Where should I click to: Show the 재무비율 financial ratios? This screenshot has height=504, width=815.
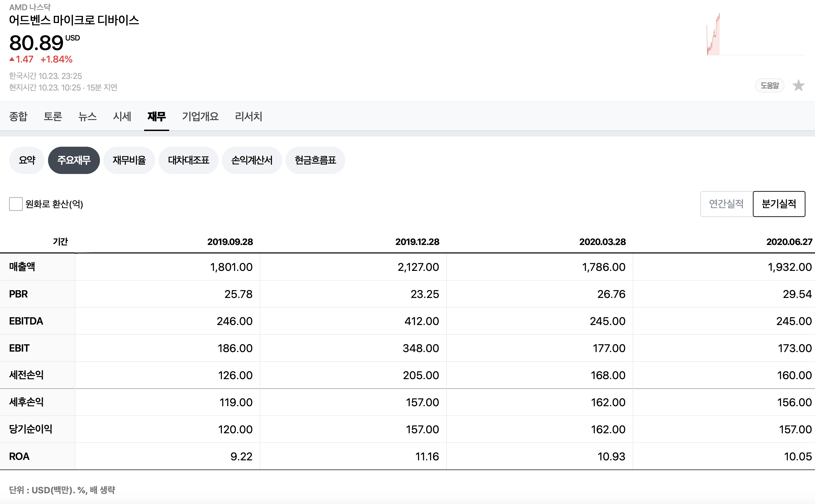(x=129, y=160)
